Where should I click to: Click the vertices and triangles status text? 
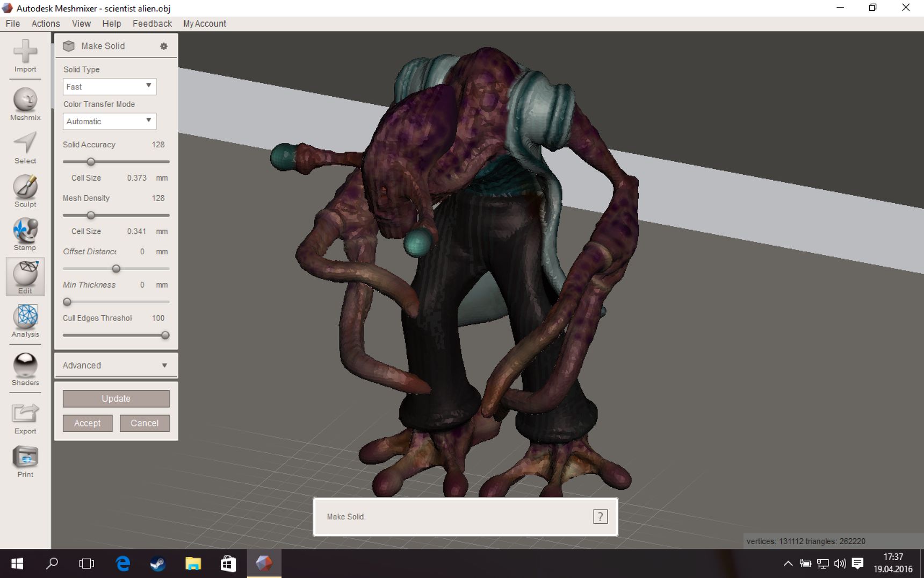point(806,541)
